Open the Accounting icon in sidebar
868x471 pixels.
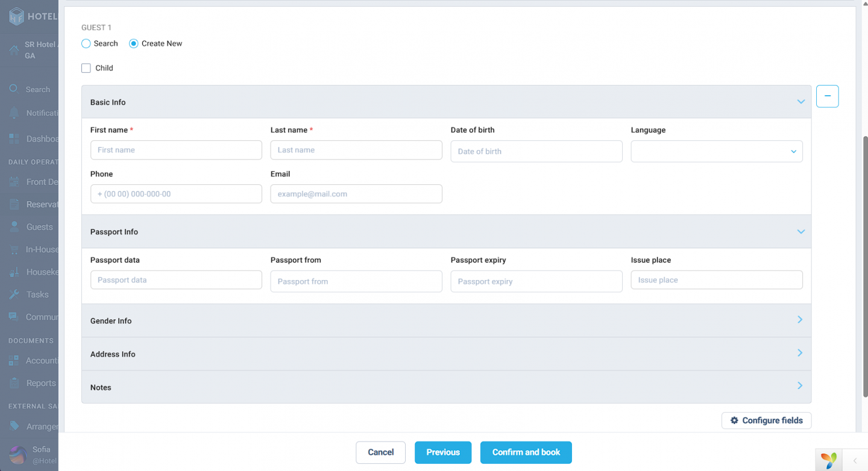14,361
